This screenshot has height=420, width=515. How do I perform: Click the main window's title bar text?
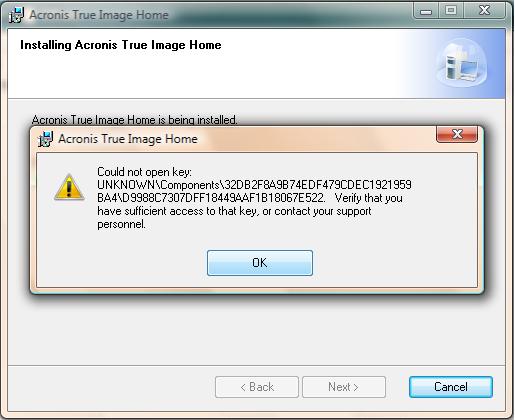[99, 15]
